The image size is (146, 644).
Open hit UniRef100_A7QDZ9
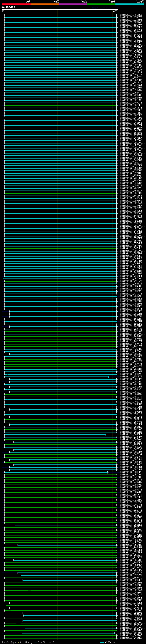click(x=131, y=40)
